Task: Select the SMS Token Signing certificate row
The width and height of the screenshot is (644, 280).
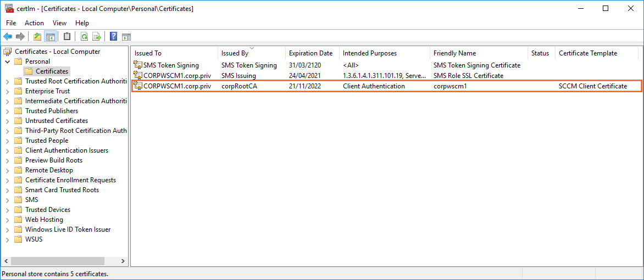Action: (171, 65)
